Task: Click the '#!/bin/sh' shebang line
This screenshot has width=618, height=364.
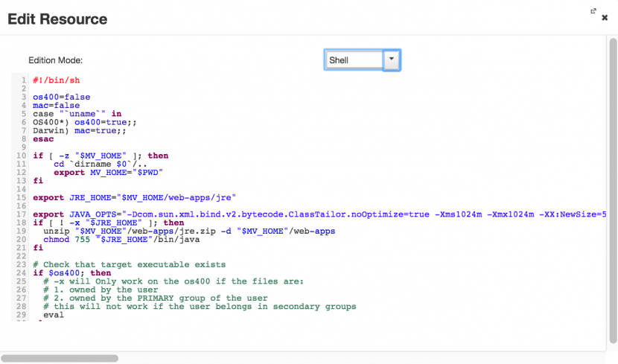Action: pos(57,80)
